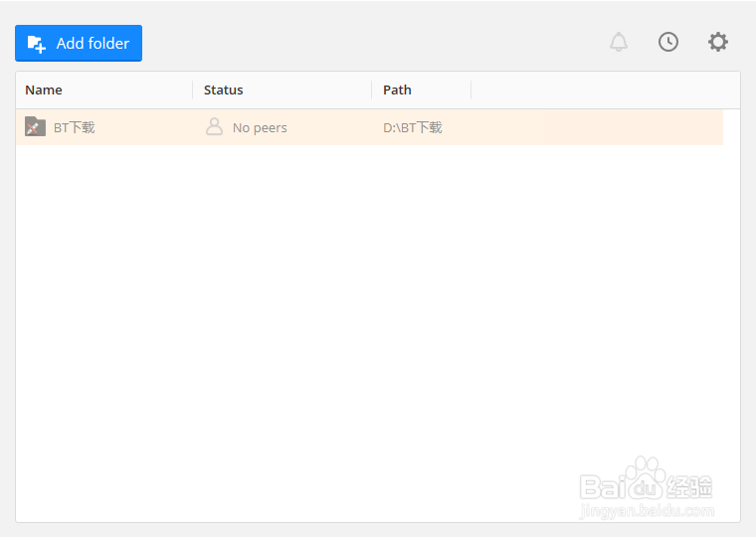
Task: Click the folder-plus icon in Add folder
Action: (x=37, y=43)
